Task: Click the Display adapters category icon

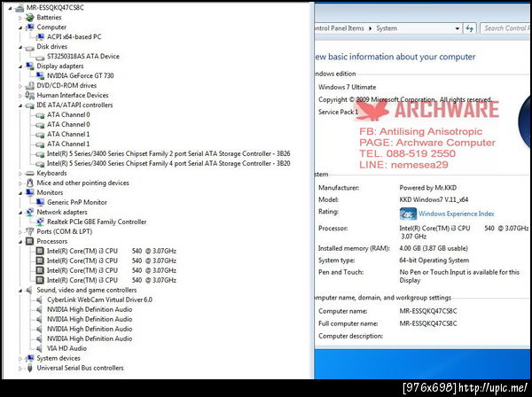Action: [x=30, y=66]
